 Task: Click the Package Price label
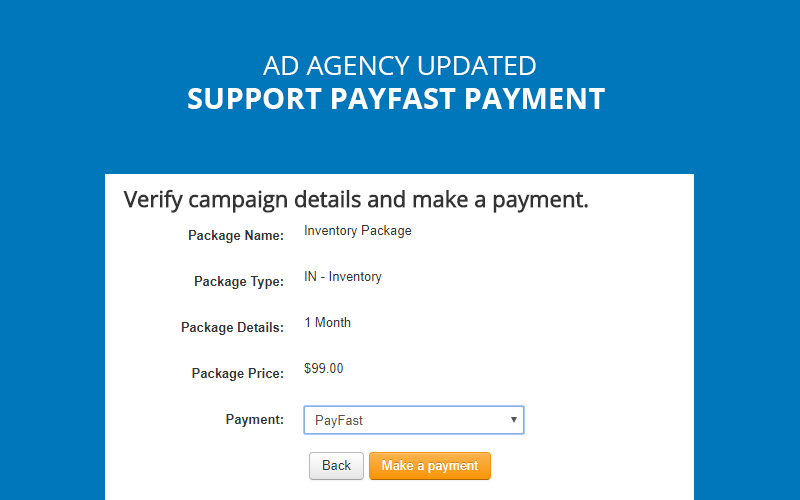click(x=237, y=373)
